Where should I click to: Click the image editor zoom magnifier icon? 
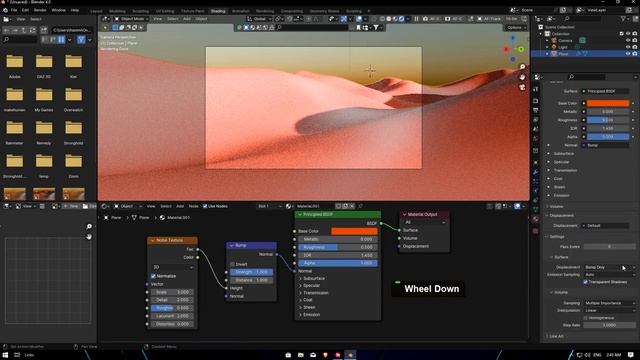coord(89,227)
